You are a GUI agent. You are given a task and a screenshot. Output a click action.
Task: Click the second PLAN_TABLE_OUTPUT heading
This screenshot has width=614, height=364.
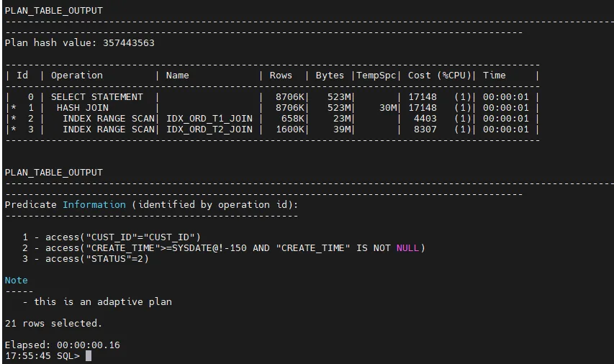tap(54, 173)
